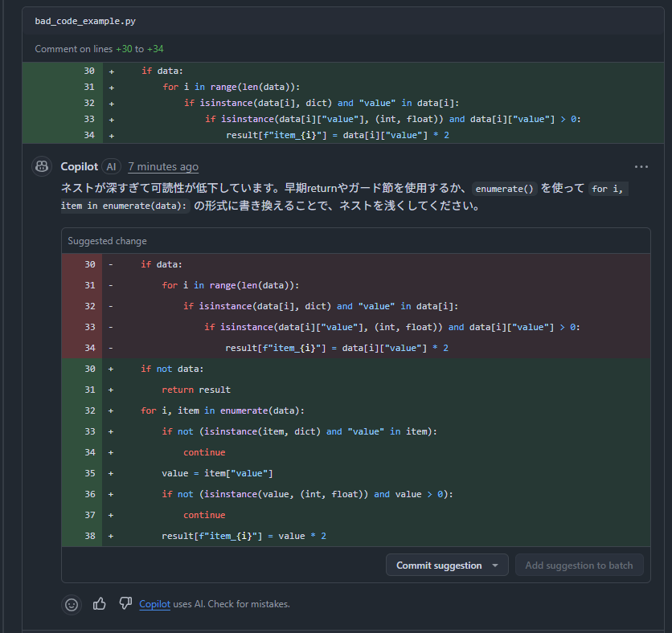Open the comment's three-dot options menu
Image resolution: width=672 pixels, height=633 pixels.
click(641, 166)
